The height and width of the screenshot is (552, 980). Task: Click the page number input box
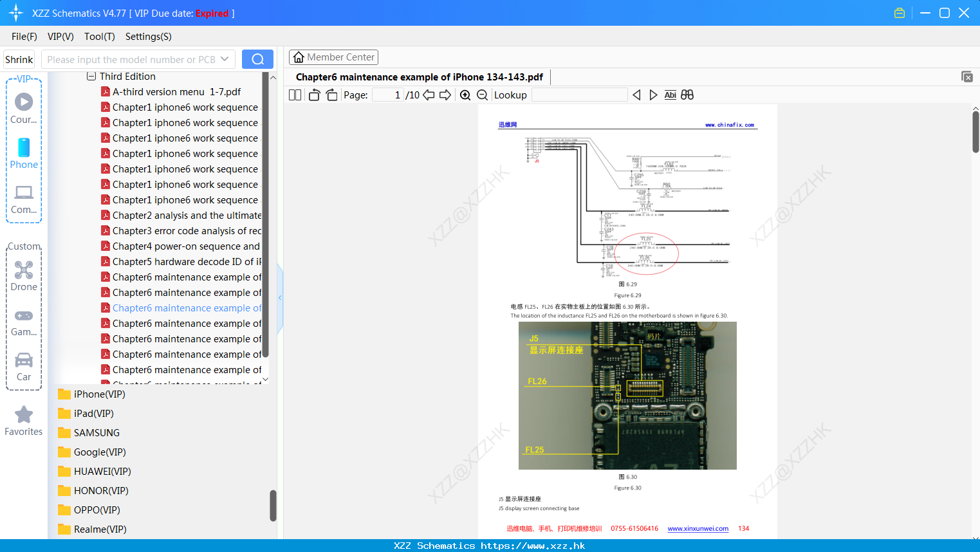[x=388, y=95]
